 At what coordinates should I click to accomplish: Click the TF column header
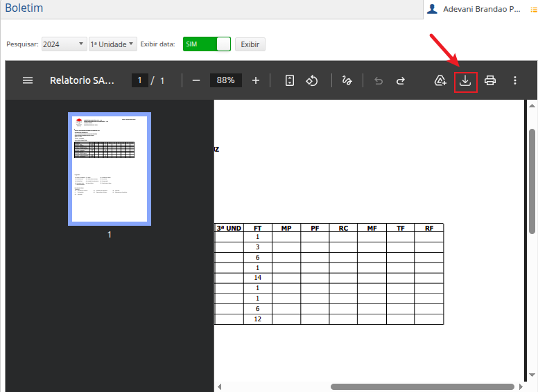coord(401,229)
